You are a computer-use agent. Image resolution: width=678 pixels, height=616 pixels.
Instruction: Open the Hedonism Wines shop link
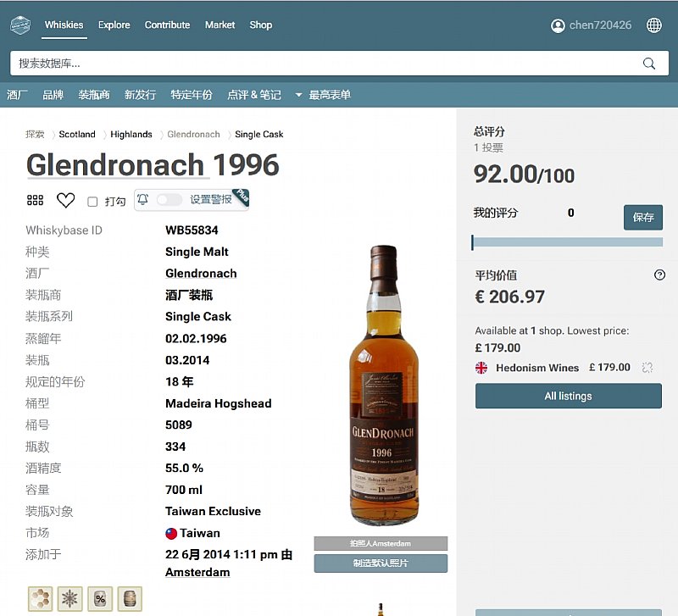[x=537, y=368]
